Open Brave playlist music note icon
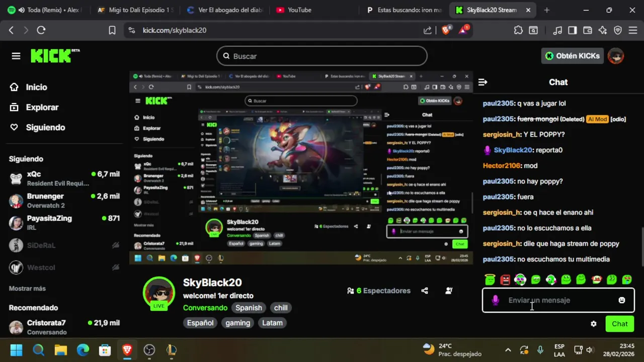The height and width of the screenshot is (362, 644). point(557,30)
